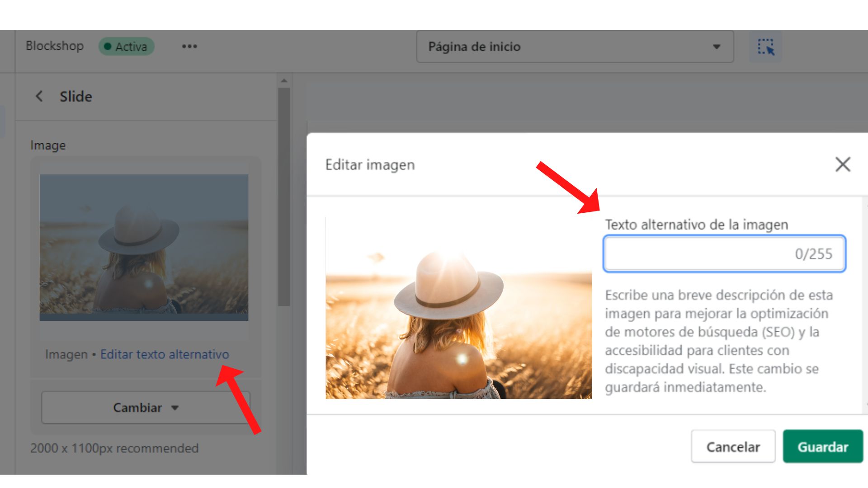Click the Editar texto alternativo link
868x488 pixels.
[x=165, y=354]
